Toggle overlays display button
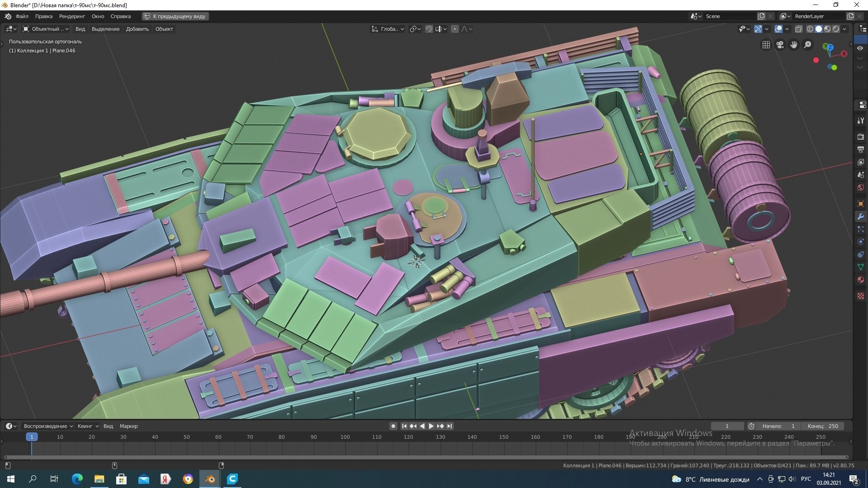The width and height of the screenshot is (868, 488). click(778, 29)
